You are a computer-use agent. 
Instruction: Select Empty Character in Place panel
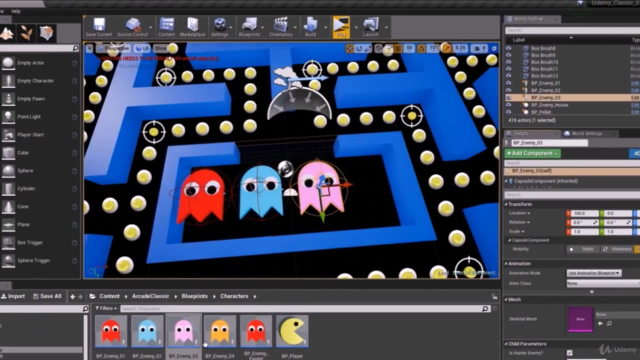click(x=40, y=81)
